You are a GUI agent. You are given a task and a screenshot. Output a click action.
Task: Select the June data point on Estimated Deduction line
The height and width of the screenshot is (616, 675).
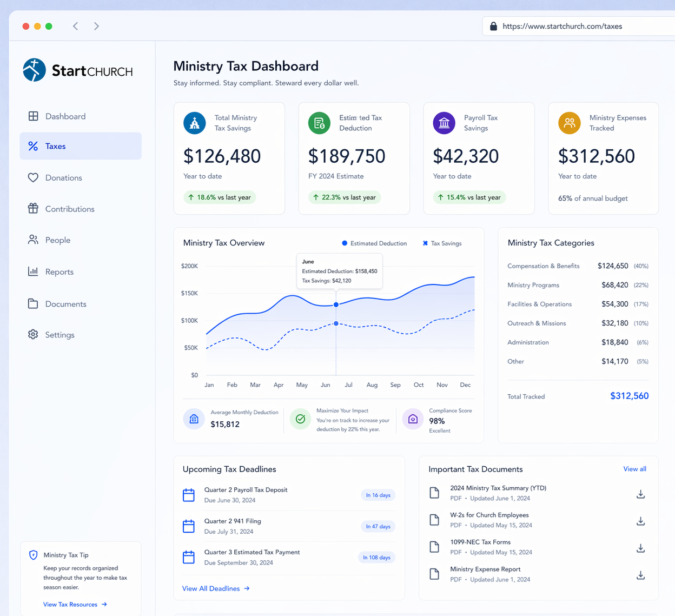pyautogui.click(x=336, y=305)
